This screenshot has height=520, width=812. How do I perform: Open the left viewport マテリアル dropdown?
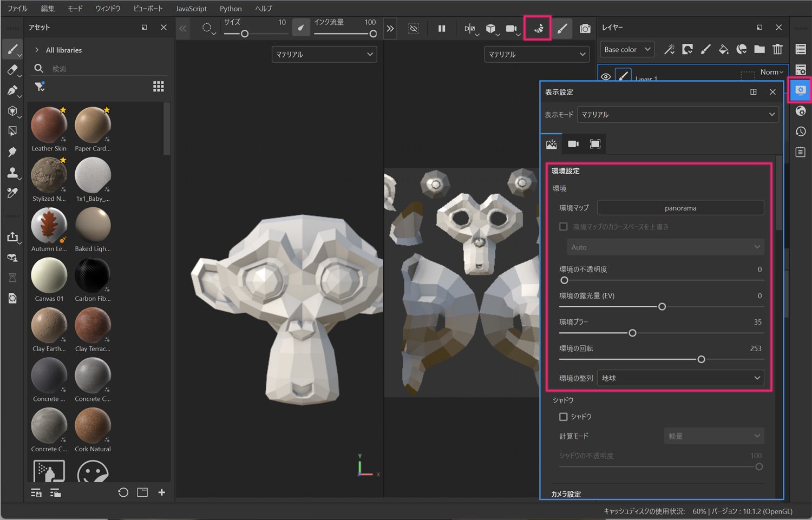[324, 54]
